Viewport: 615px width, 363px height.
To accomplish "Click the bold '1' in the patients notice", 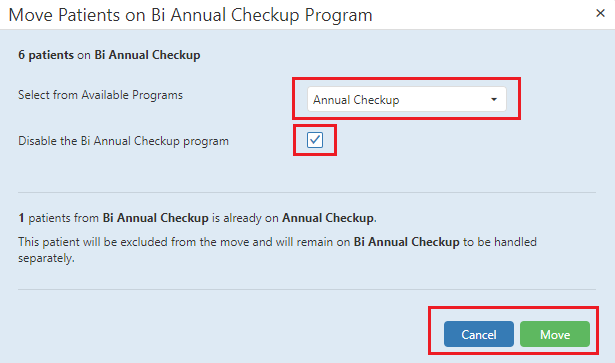I will click(x=21, y=218).
